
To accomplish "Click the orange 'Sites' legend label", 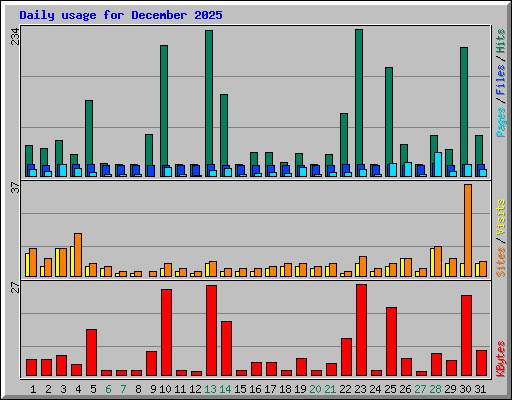I will [501, 262].
